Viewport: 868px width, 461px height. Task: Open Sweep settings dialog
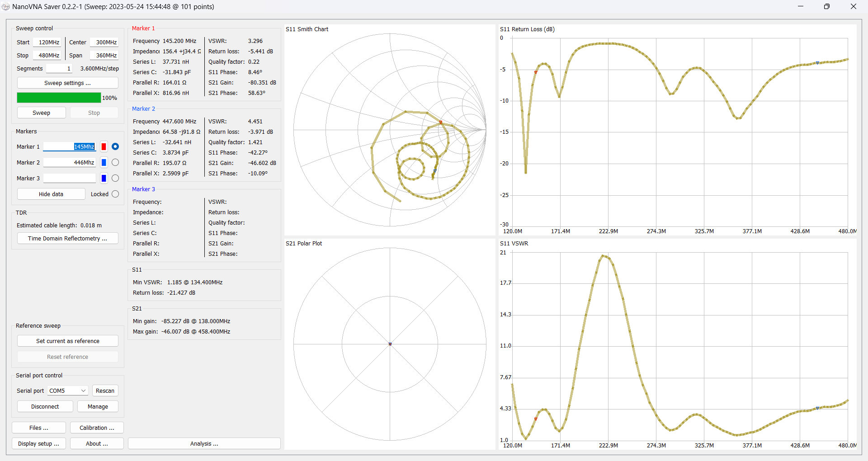[x=67, y=83]
